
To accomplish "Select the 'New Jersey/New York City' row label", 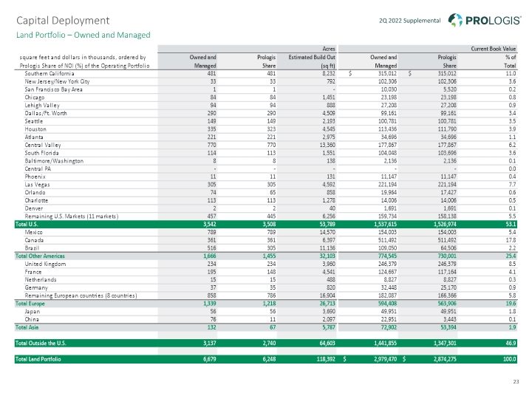I will [57, 81].
